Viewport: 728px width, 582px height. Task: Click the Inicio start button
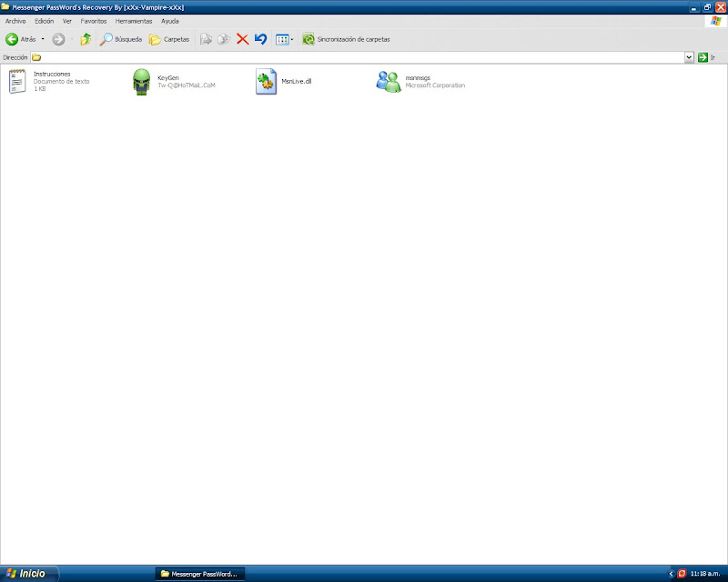(x=29, y=574)
